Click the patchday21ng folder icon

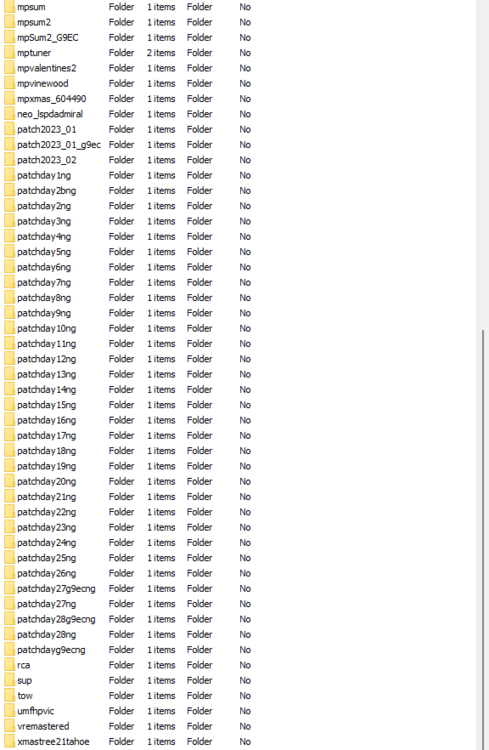[x=9, y=497]
